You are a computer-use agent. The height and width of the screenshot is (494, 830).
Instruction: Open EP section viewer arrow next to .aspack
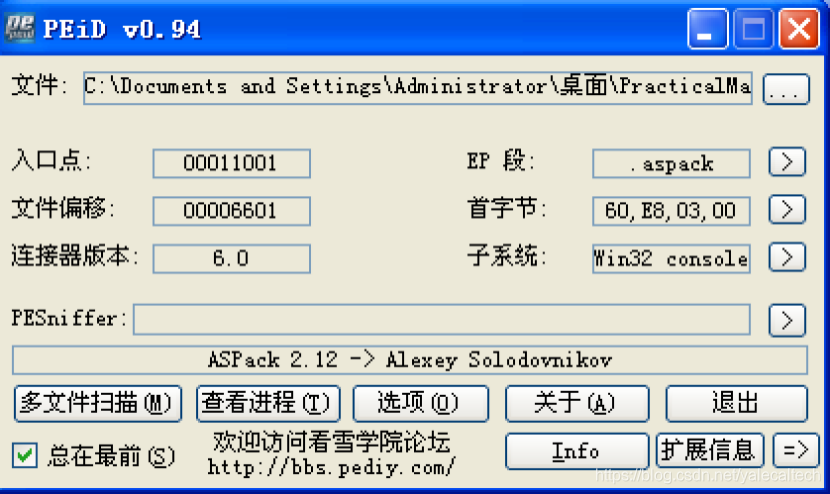click(787, 162)
